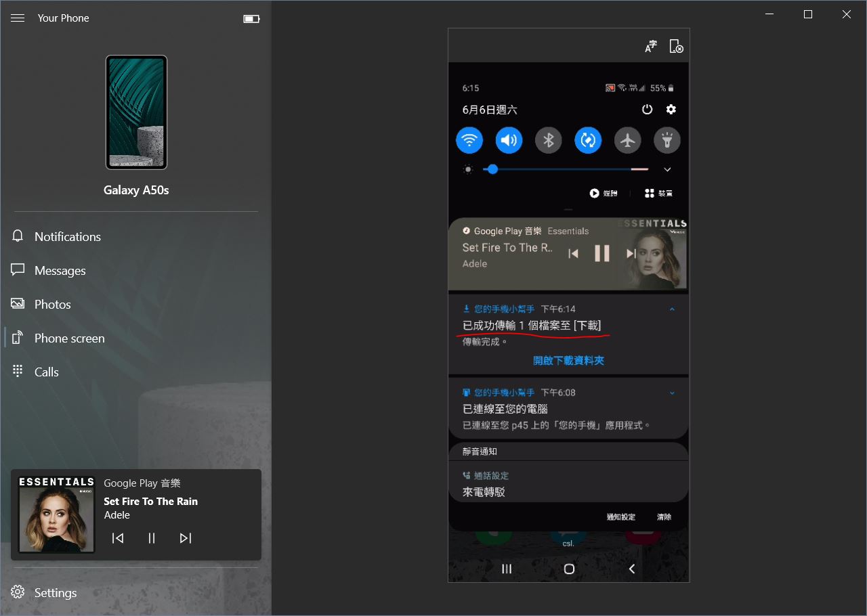Click the dim sun icon beside the brightness slider
The width and height of the screenshot is (867, 616).
click(468, 169)
